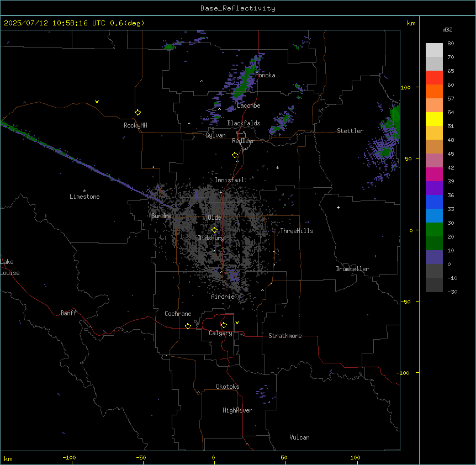The height and width of the screenshot is (465, 476).
Task: Click the yellow diamond marker south of RedDeer
Action: pos(235,155)
